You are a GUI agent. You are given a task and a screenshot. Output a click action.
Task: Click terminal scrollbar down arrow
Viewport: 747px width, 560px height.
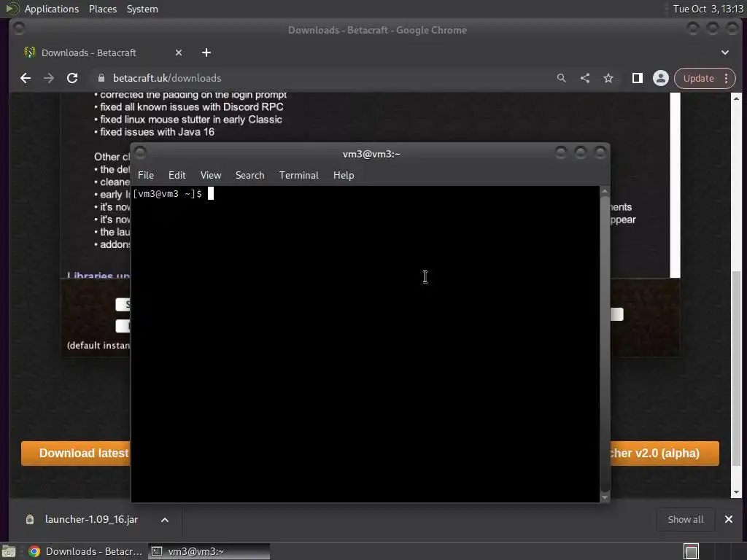(605, 497)
